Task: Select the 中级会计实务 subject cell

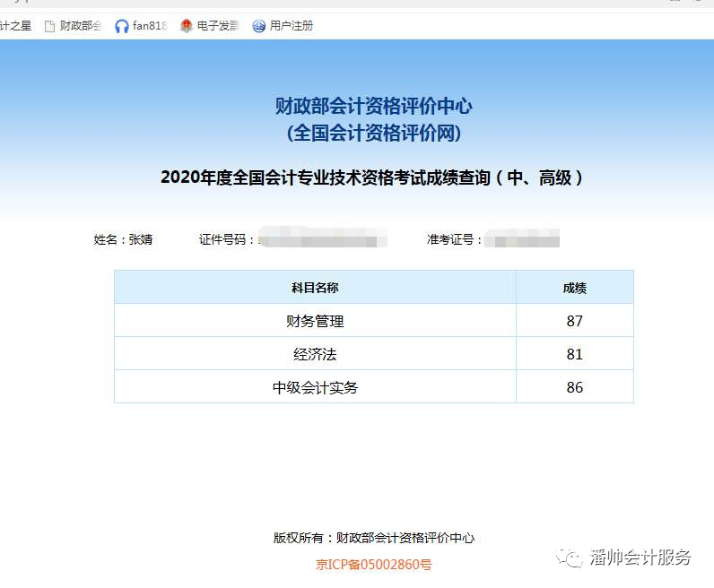Action: click(x=315, y=387)
